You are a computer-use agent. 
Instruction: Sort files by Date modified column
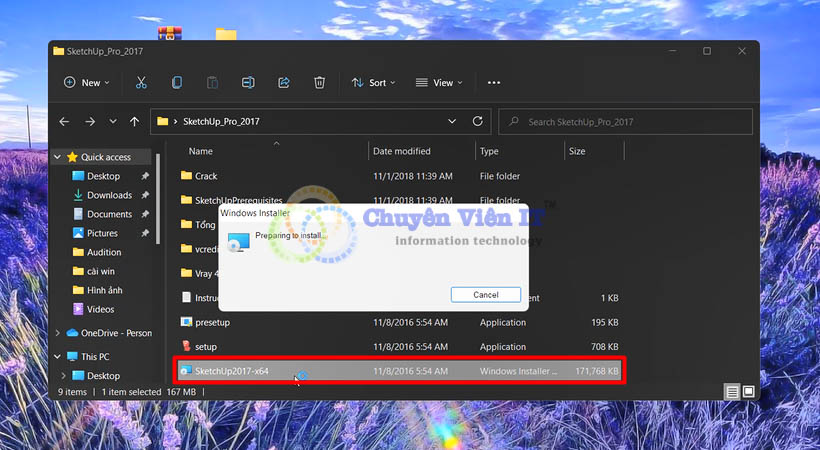click(401, 152)
